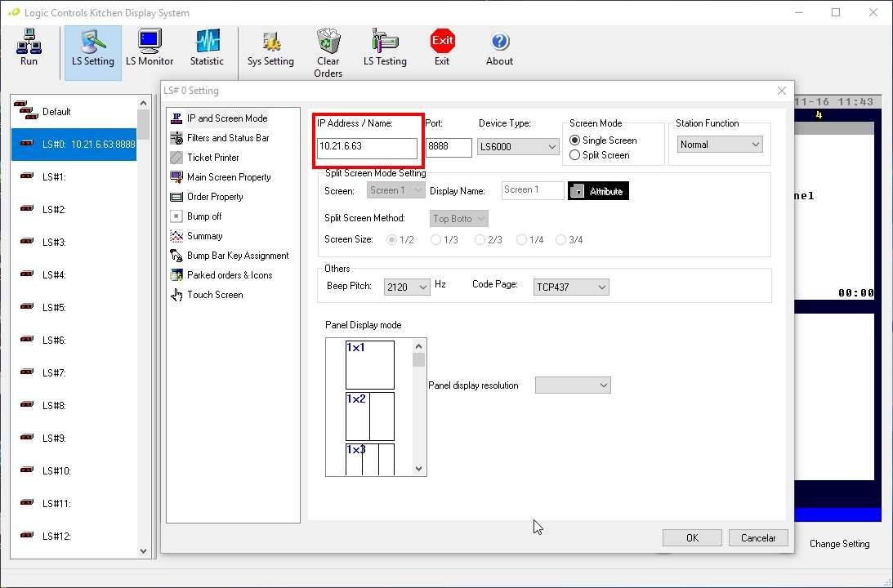The height and width of the screenshot is (588, 893).
Task: Open the Statistic tool
Action: [x=207, y=48]
